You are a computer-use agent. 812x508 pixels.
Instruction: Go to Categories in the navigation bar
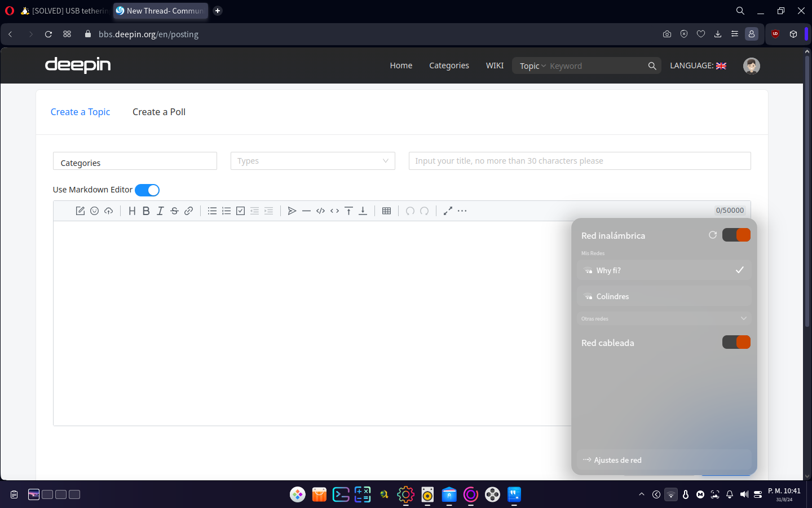click(x=449, y=65)
